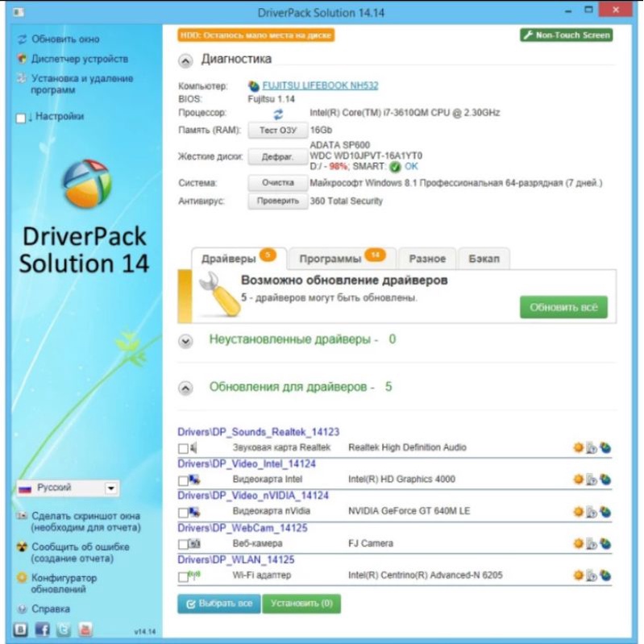Collapse the Диагностика section

pyautogui.click(x=185, y=61)
